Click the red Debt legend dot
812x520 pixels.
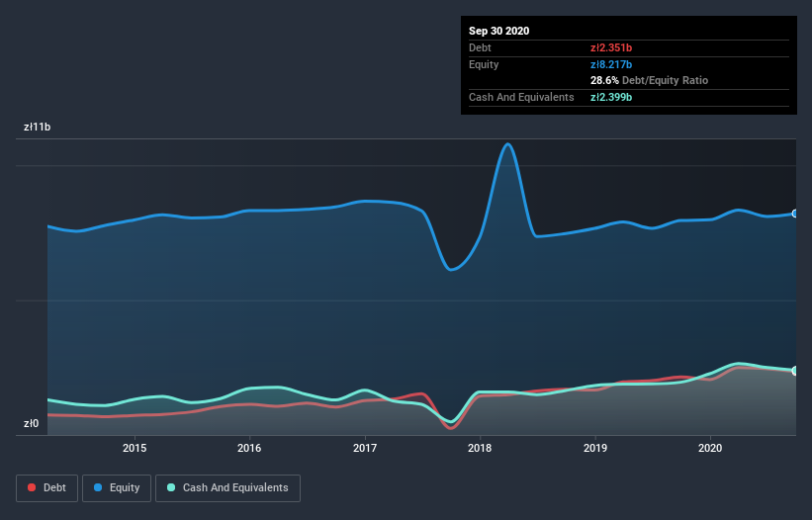click(x=32, y=487)
